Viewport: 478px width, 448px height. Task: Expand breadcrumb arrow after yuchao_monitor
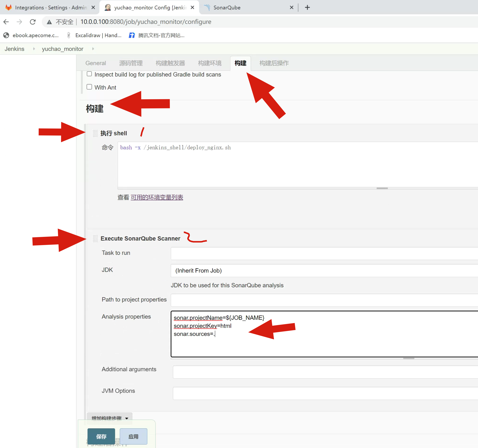click(x=93, y=49)
